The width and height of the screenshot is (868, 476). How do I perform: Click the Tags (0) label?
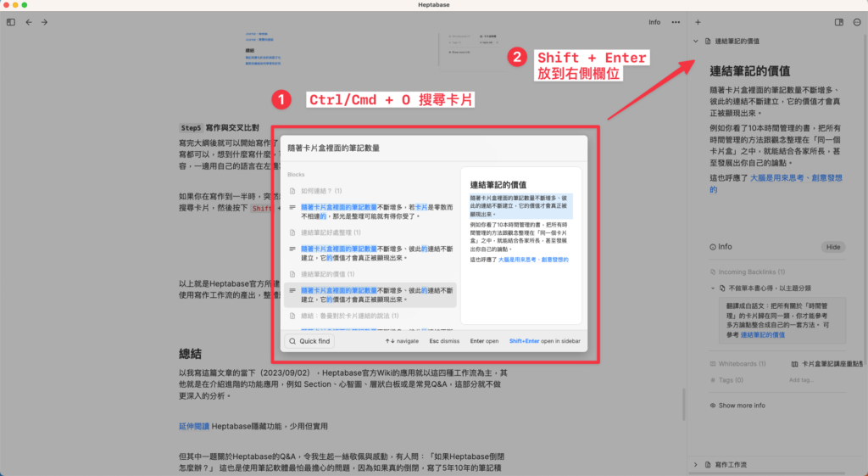pyautogui.click(x=731, y=380)
